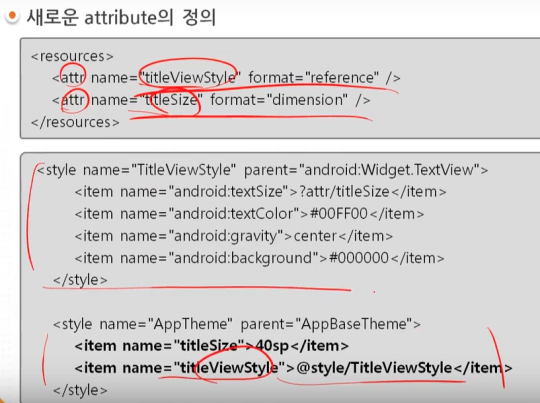
Task: Click the #000000 background value
Action: coord(359,258)
